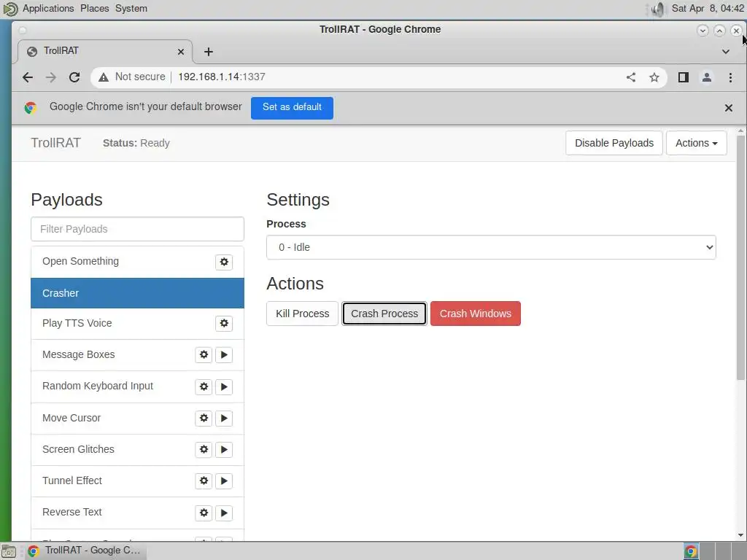Open the System menu
Image resolution: width=747 pixels, height=560 pixels.
(x=131, y=9)
